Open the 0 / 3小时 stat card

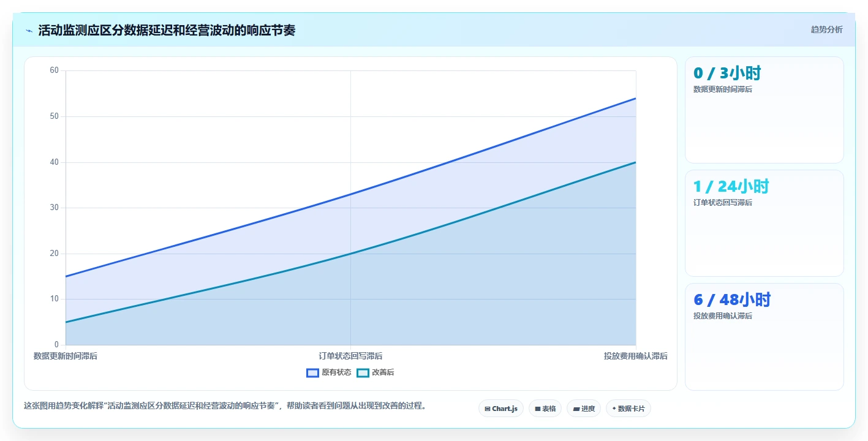click(x=764, y=110)
